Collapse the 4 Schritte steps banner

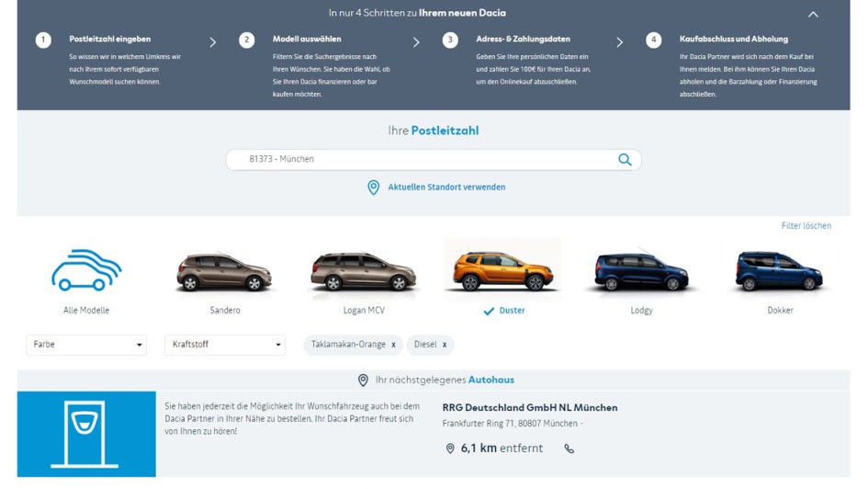[813, 15]
